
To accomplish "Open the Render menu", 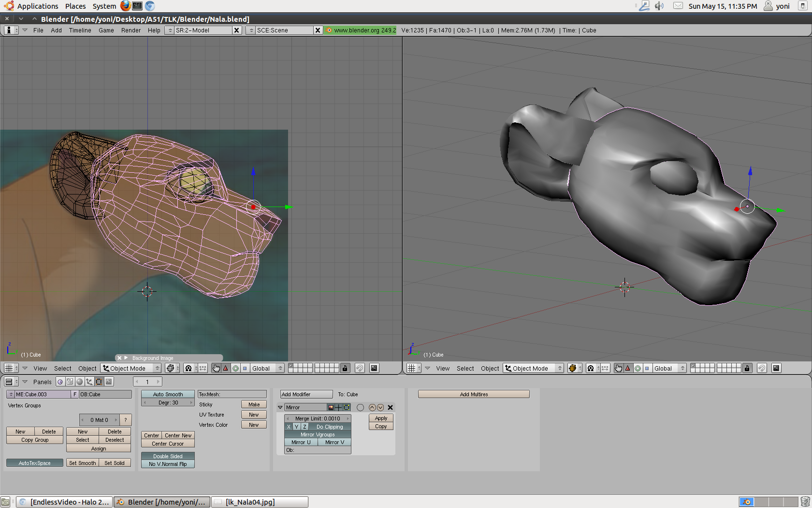I will tap(131, 30).
